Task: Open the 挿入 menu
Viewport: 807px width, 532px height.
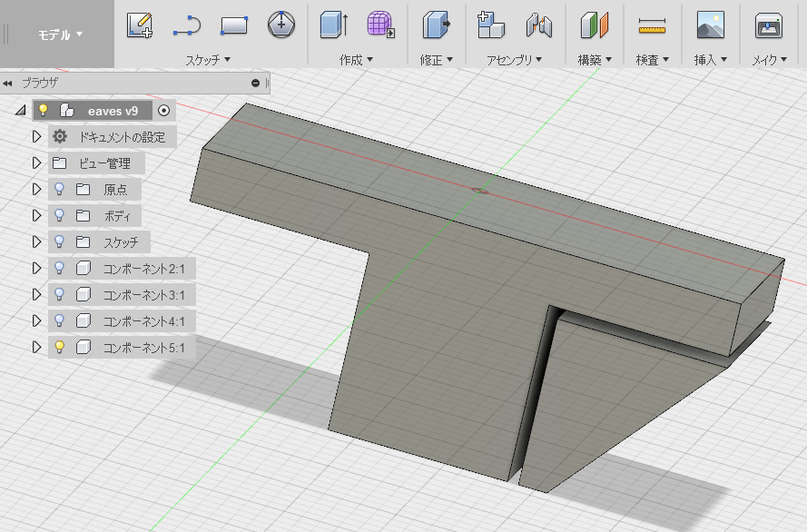Action: [710, 60]
